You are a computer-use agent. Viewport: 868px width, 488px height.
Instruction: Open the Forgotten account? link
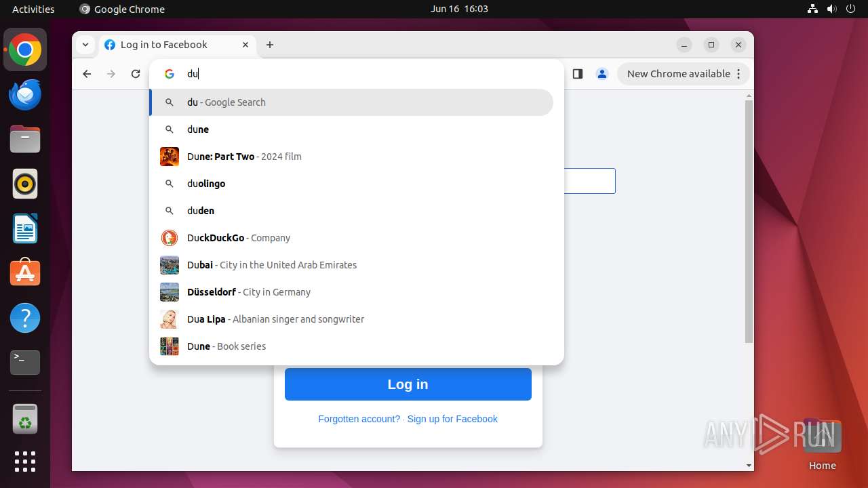(x=359, y=419)
